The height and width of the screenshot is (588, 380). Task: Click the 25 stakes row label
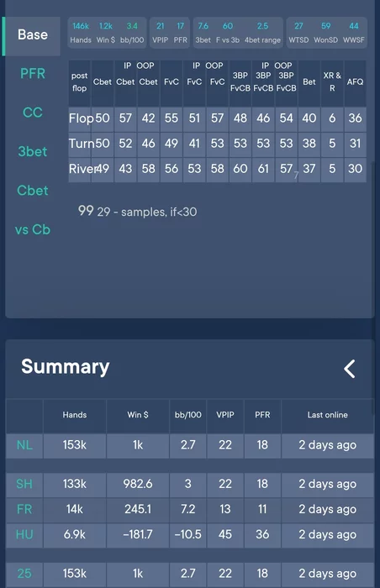pos(24,574)
